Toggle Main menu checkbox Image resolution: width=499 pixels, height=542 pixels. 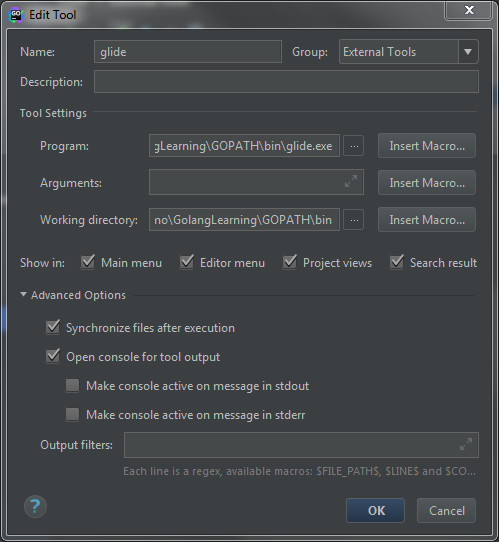(x=88, y=262)
